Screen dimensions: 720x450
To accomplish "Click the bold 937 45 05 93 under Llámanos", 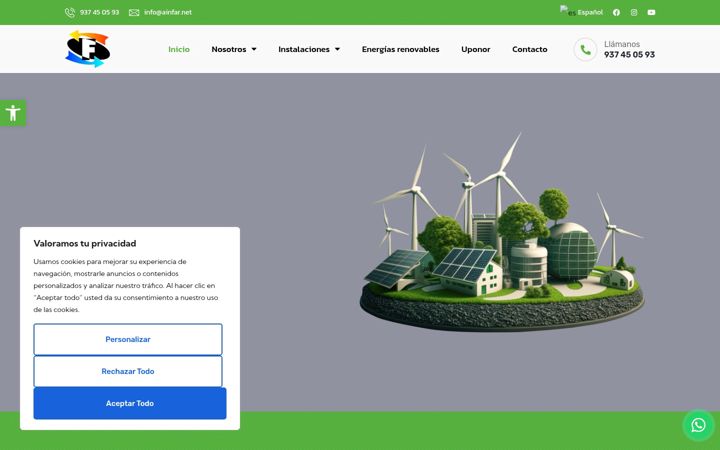I will [630, 55].
